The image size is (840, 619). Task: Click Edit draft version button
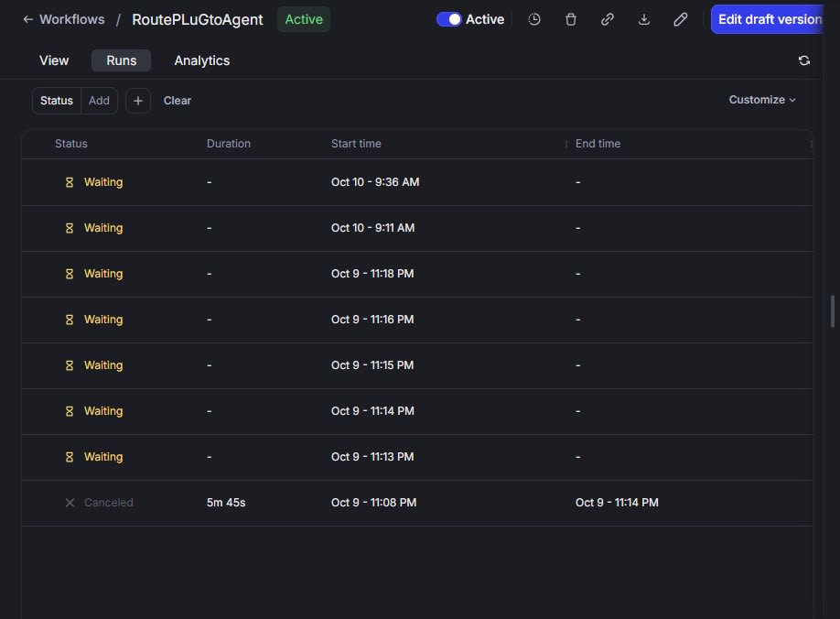point(770,19)
